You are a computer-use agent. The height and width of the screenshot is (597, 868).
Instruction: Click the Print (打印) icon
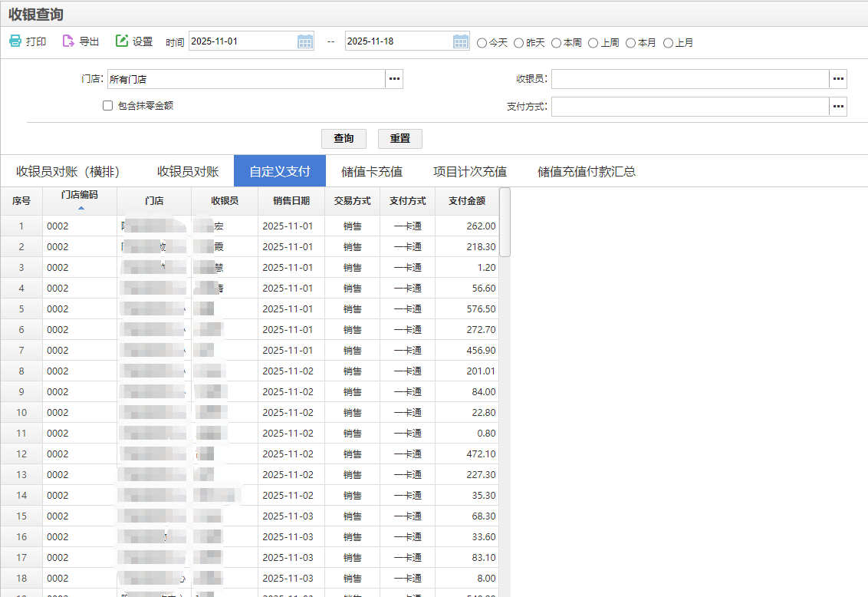click(15, 41)
